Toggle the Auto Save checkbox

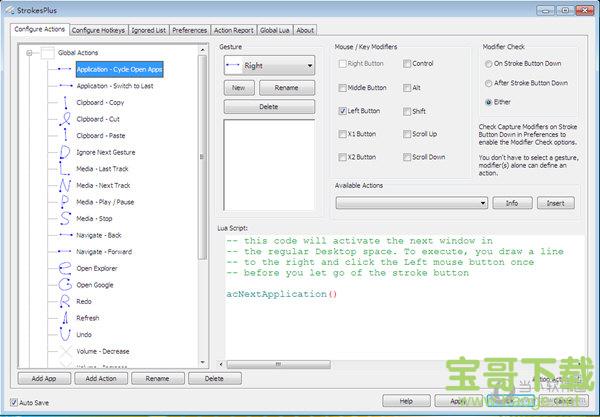pyautogui.click(x=14, y=402)
